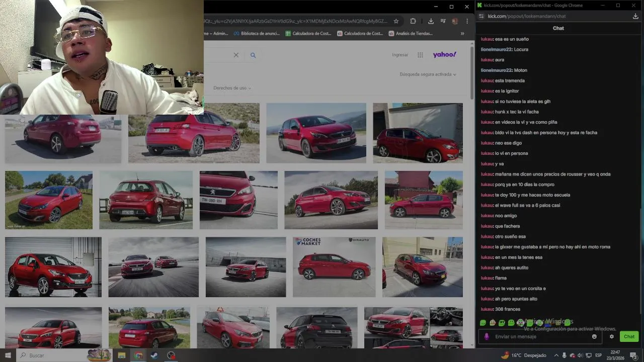Screen dimensions: 644x362
Task: Click the message 'lukau: flama'
Action: pyautogui.click(x=494, y=278)
